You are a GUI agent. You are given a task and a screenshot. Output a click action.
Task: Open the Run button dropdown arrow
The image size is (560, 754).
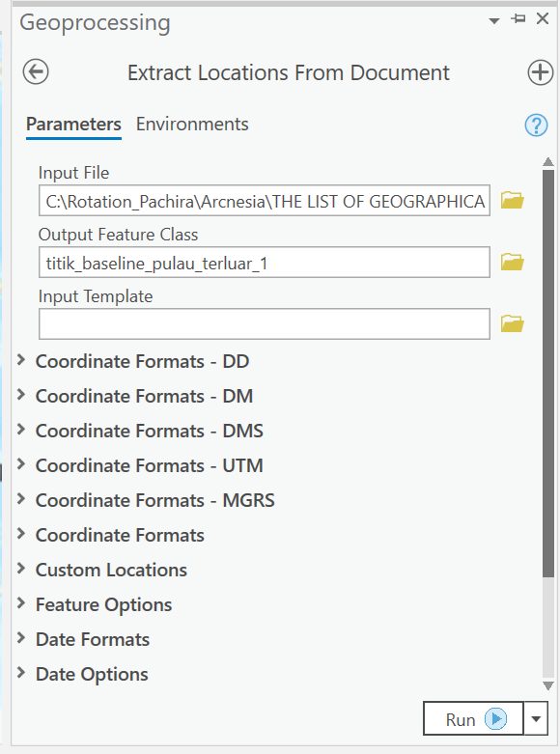pos(536,719)
